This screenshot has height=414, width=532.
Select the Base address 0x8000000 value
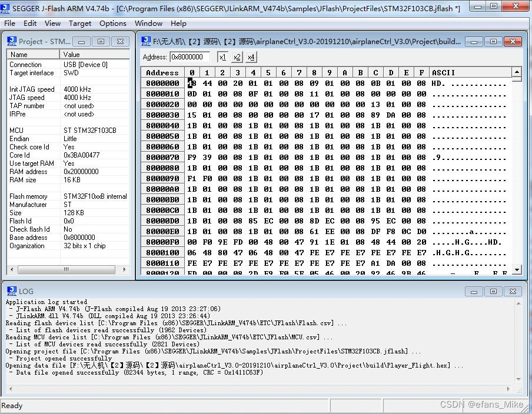(79, 238)
